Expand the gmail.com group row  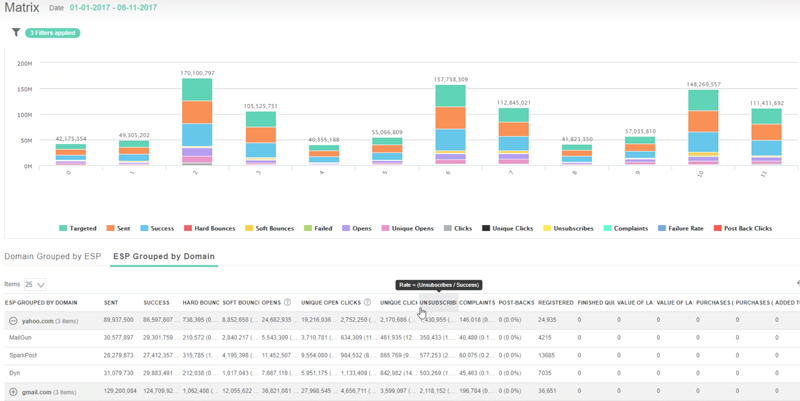point(13,392)
